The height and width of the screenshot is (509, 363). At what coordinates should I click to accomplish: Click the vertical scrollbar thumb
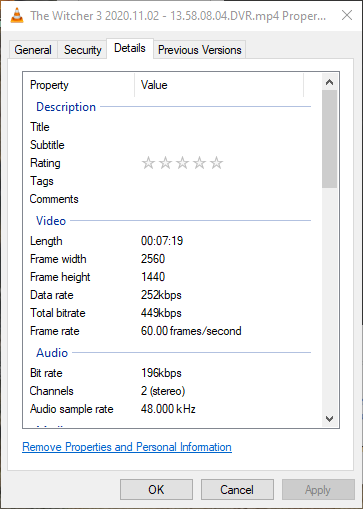coord(329,139)
